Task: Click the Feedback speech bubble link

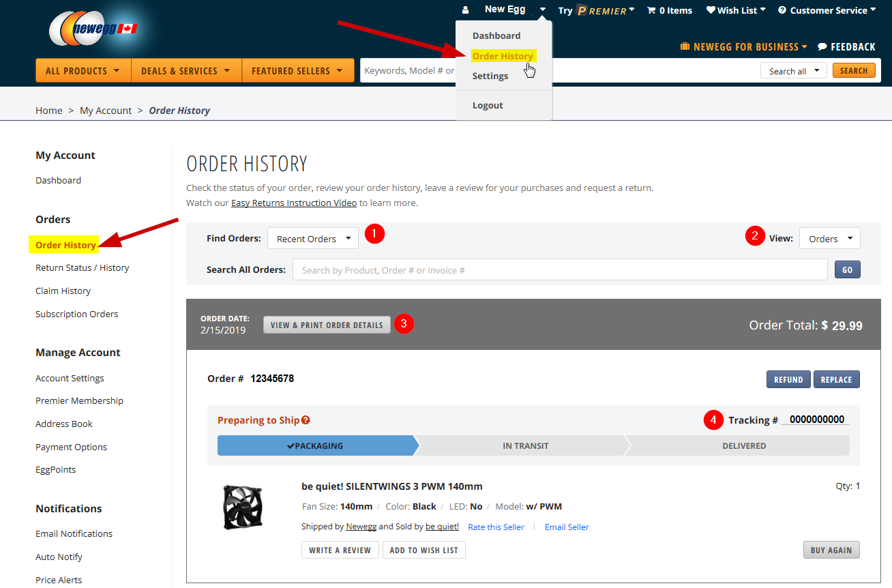Action: point(846,47)
